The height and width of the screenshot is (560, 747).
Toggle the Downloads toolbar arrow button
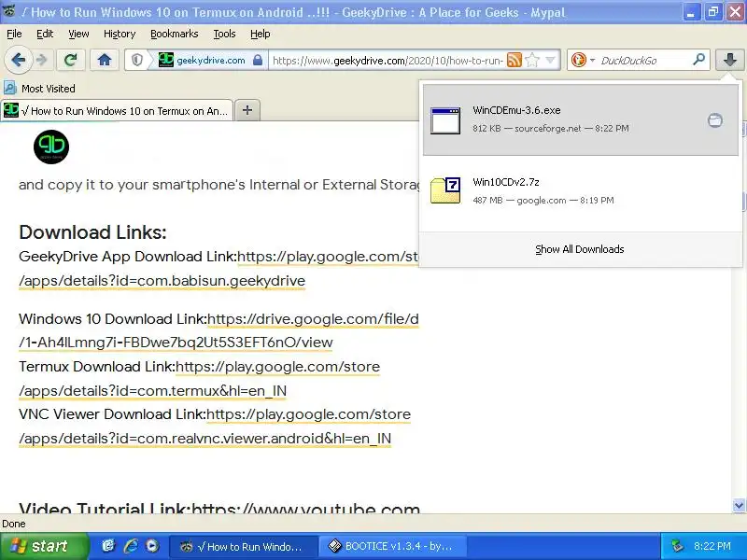click(x=730, y=60)
